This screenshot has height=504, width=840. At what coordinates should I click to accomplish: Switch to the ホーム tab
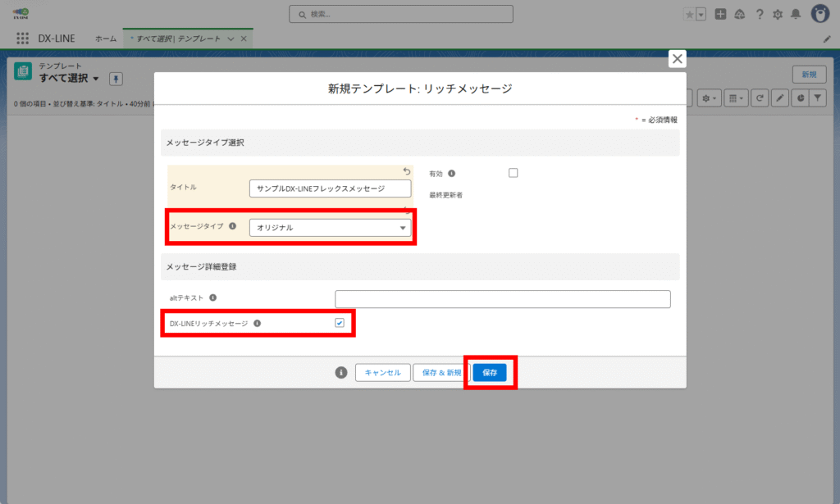coord(105,39)
